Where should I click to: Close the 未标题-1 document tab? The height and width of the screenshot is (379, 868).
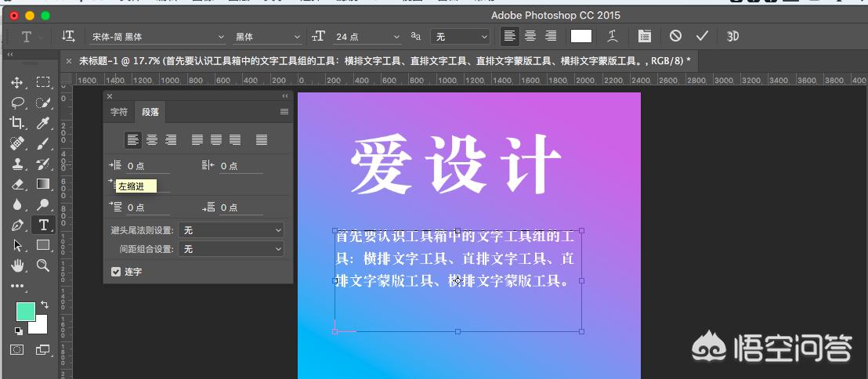coord(69,61)
